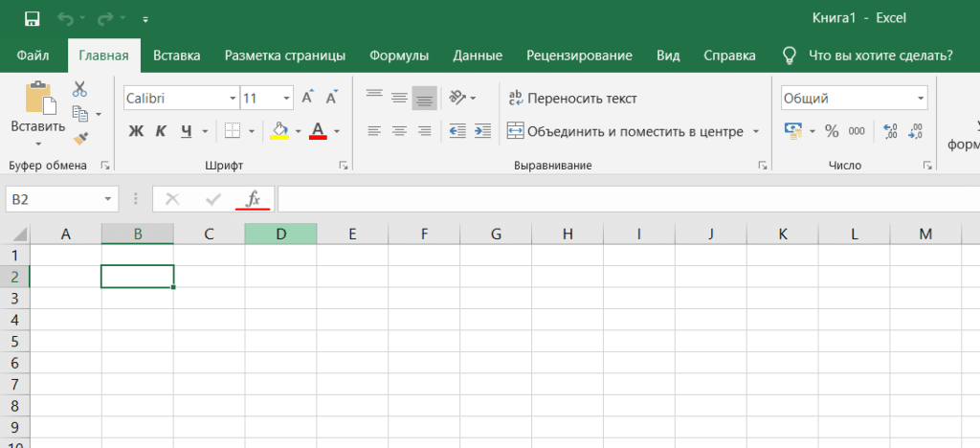This screenshot has height=448, width=980.
Task: Open the Число dialog launcher
Action: 926,166
